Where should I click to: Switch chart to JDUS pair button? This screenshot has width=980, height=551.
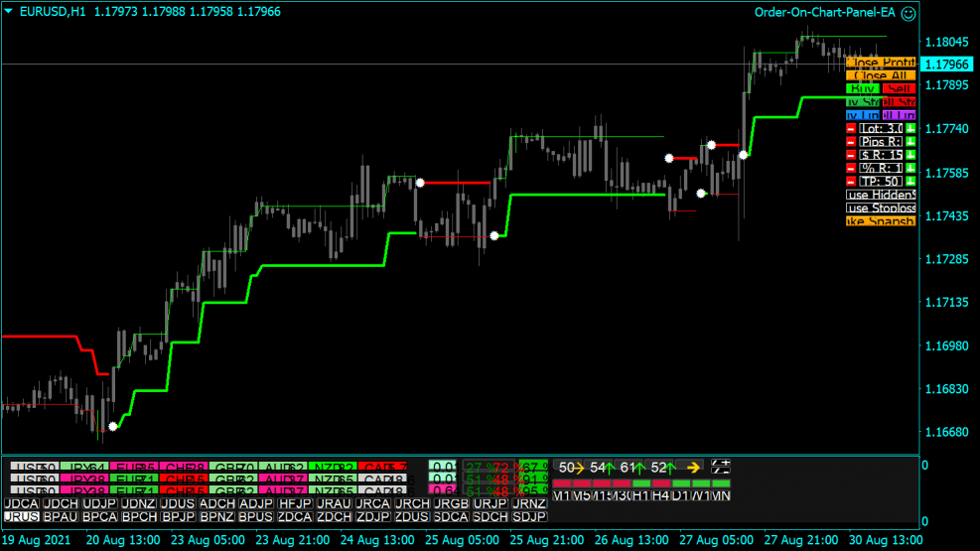178,503
